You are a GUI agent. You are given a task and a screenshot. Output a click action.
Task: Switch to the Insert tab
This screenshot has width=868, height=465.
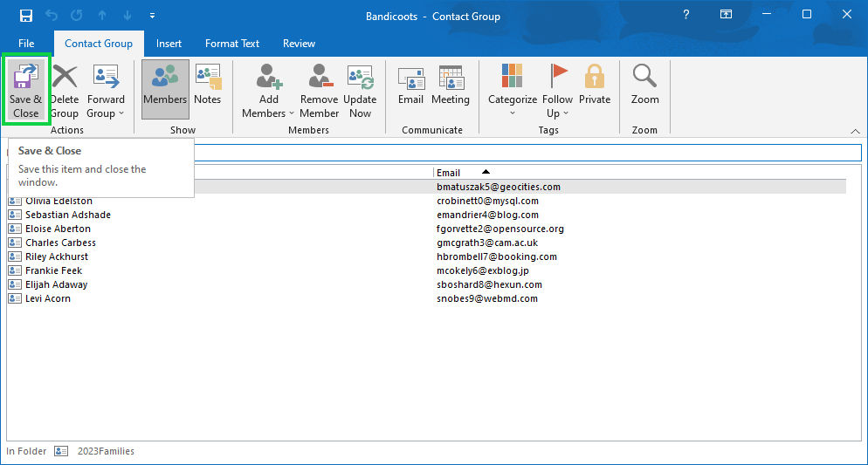169,43
